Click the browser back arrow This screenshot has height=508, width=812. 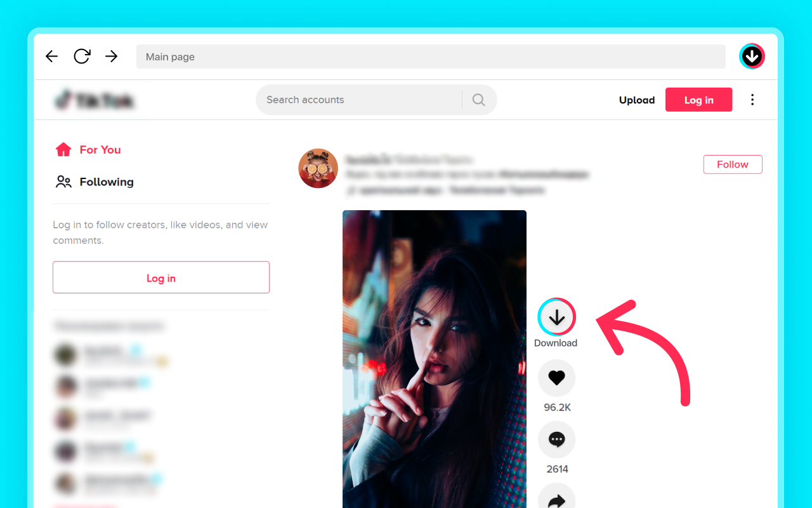52,57
